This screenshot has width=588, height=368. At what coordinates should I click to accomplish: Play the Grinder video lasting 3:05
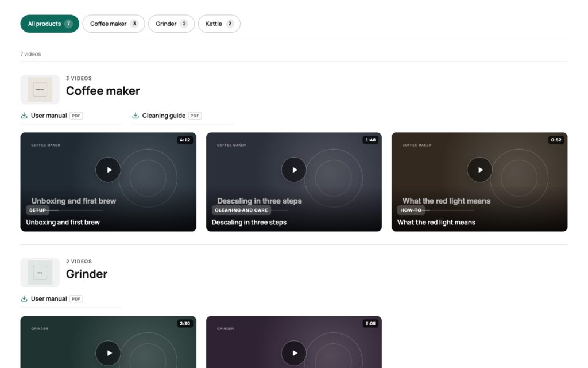(293, 353)
